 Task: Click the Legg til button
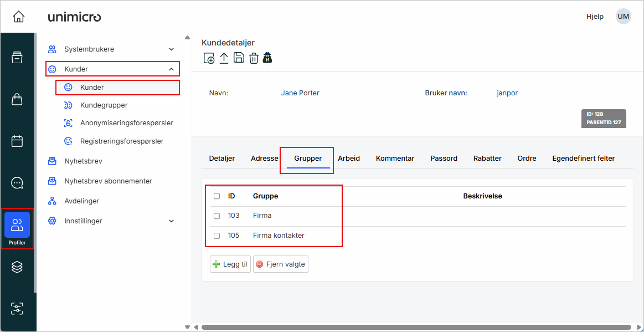point(230,264)
